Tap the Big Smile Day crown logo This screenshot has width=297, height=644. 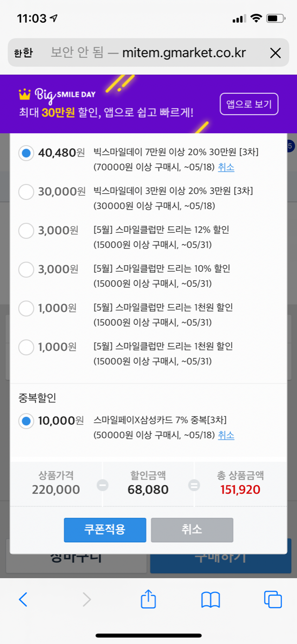(x=25, y=94)
